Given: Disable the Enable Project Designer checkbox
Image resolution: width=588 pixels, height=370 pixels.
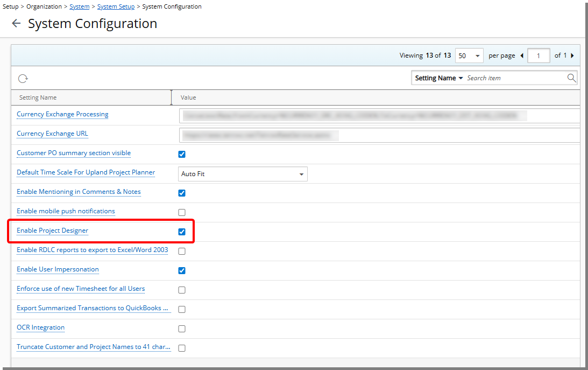Looking at the screenshot, I should (181, 232).
